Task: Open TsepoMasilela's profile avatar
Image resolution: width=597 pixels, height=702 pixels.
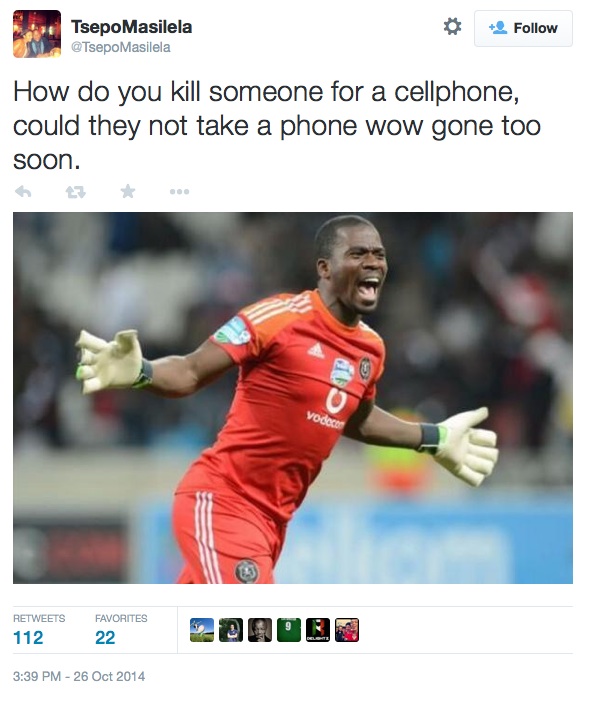Action: (x=37, y=34)
